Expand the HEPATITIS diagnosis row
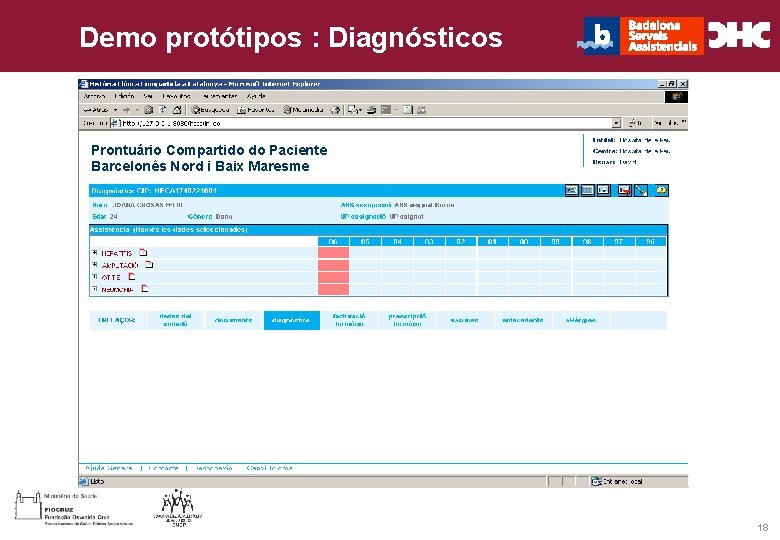Viewport: 780px width, 540px height. (x=95, y=253)
